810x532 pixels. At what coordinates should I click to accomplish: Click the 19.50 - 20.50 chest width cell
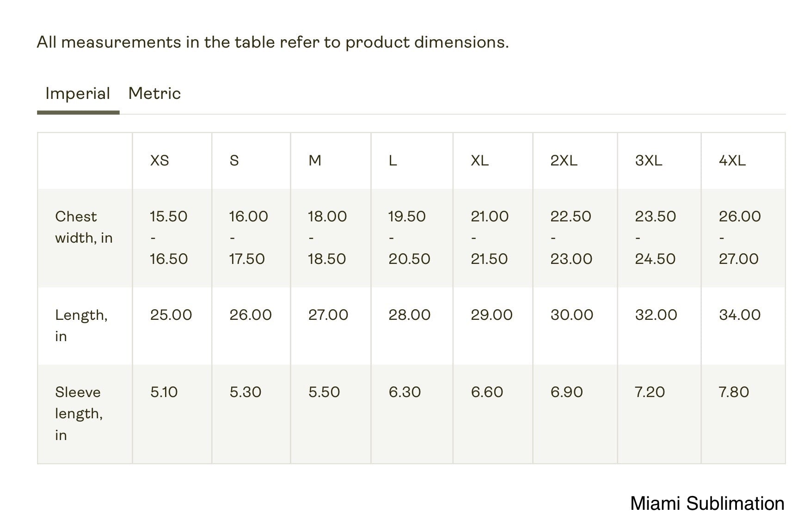click(409, 238)
